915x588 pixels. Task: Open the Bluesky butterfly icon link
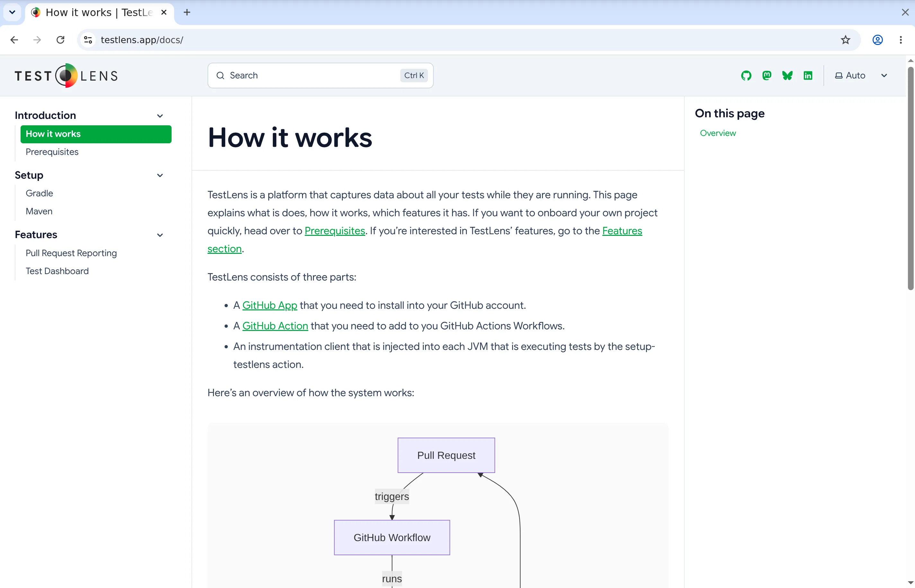pos(787,76)
